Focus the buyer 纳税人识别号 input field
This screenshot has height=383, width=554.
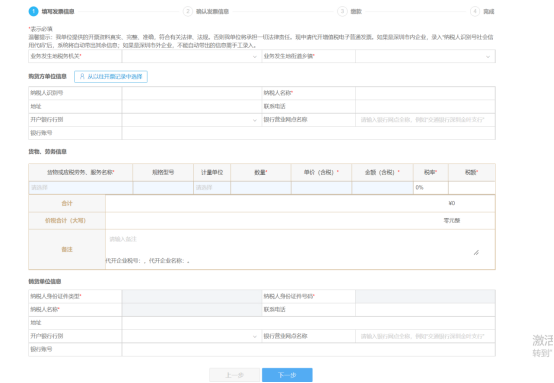point(191,93)
